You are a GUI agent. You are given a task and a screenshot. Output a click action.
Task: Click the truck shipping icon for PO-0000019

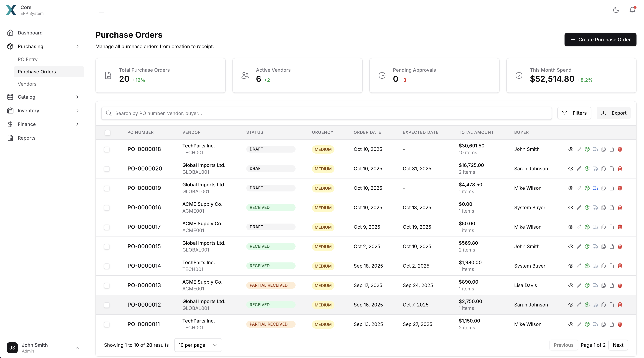(x=595, y=188)
